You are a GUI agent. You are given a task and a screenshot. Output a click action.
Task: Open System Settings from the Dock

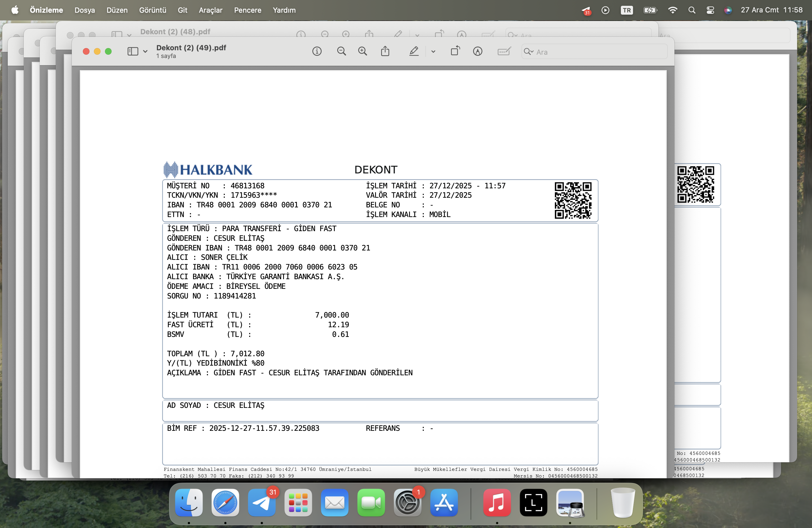click(x=408, y=502)
